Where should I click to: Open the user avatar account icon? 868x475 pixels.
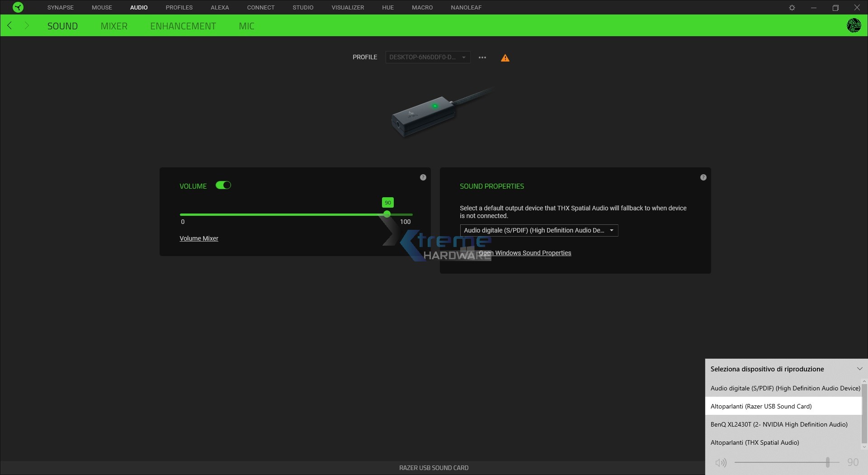click(854, 25)
